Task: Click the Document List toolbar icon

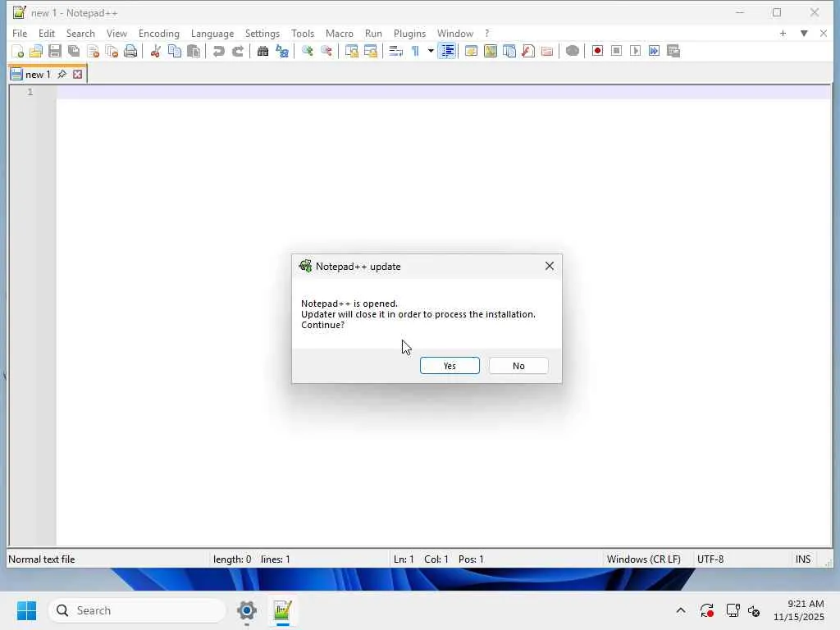Action: (509, 52)
